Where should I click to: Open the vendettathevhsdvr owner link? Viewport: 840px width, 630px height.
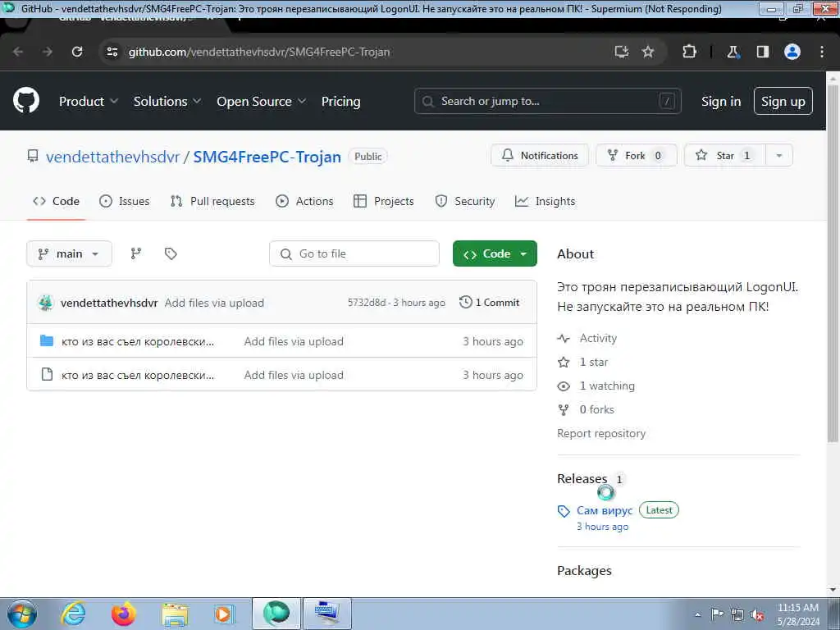(x=112, y=157)
